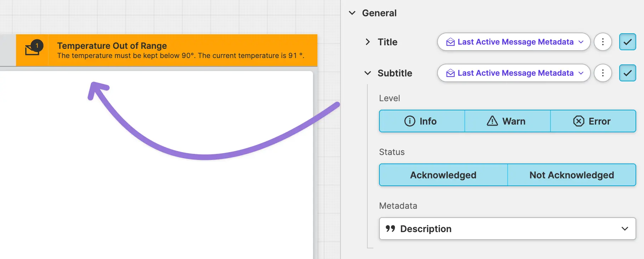Toggle the Acknowledged status filter

pos(443,175)
